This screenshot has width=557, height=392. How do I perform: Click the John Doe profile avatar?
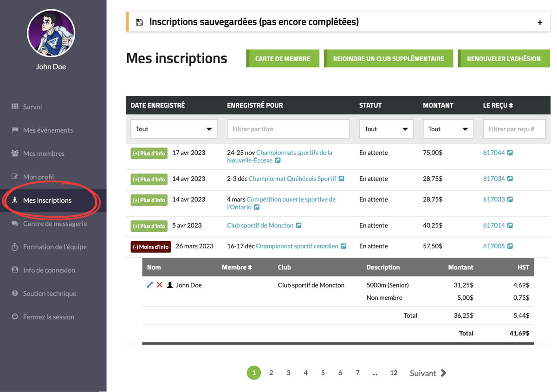point(51,33)
